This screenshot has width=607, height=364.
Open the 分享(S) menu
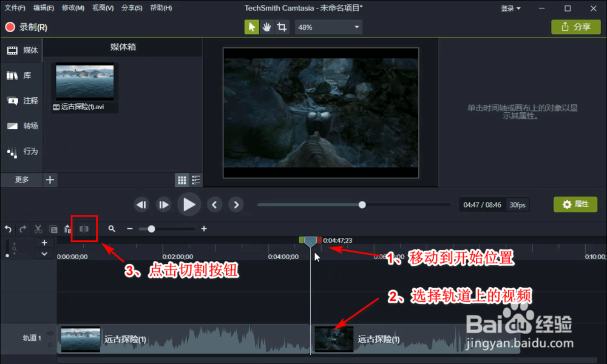(x=132, y=8)
